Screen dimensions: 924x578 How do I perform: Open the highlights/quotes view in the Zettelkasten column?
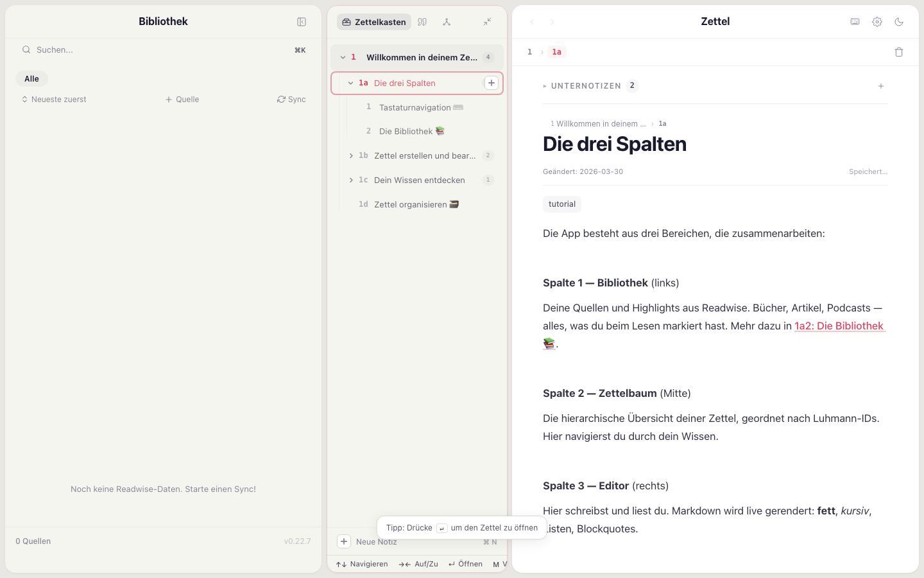click(422, 21)
